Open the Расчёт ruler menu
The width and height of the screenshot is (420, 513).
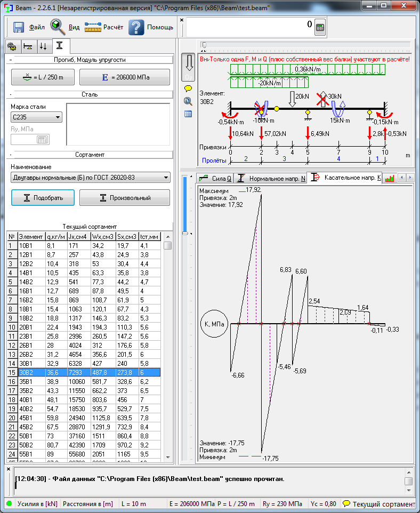[x=104, y=27]
